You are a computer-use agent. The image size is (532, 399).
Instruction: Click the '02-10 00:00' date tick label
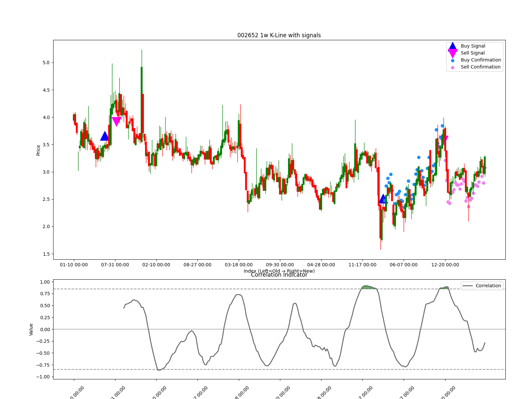[x=156, y=265]
